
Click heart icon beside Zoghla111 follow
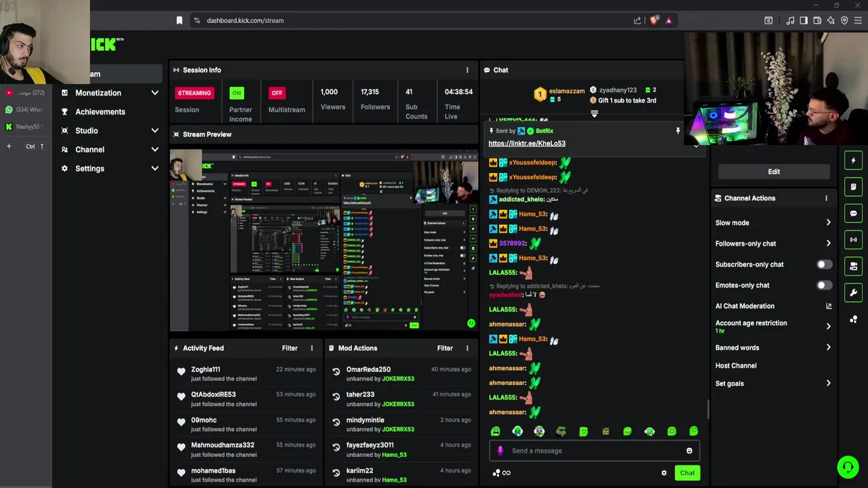pyautogui.click(x=181, y=371)
